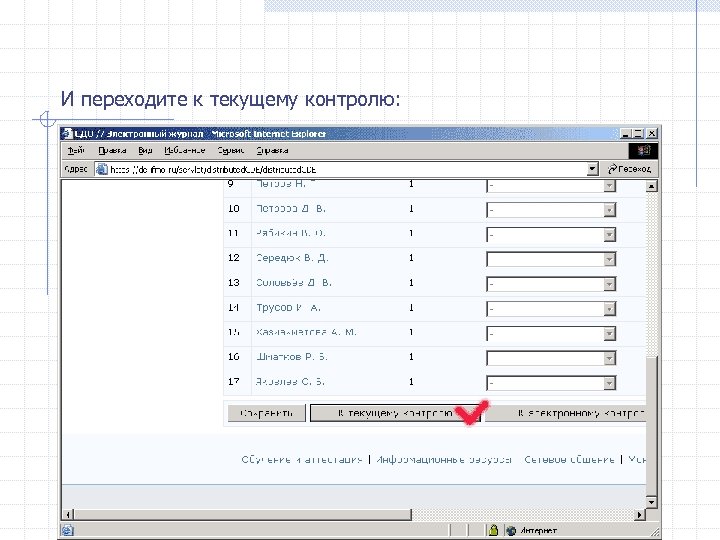Open the dropdown in row 9

[x=609, y=186]
